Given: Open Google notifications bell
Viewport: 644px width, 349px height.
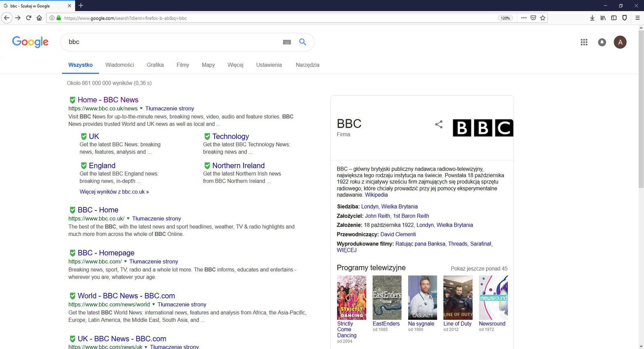Looking at the screenshot, I should click(x=602, y=42).
